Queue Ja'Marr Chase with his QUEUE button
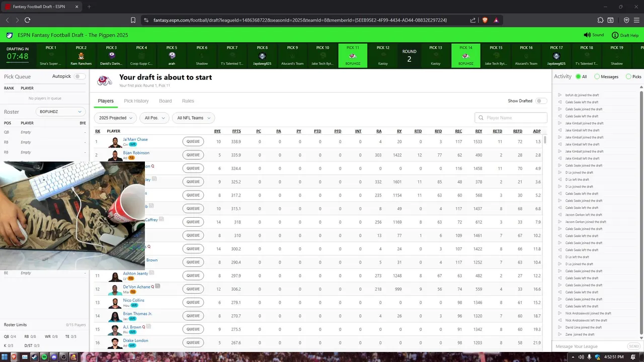644x362 pixels. click(x=193, y=141)
